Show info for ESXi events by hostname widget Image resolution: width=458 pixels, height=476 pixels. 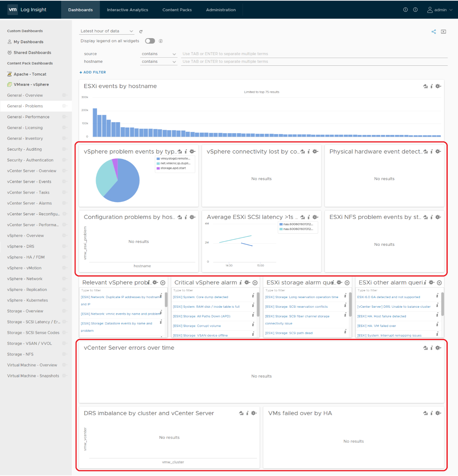(431, 86)
